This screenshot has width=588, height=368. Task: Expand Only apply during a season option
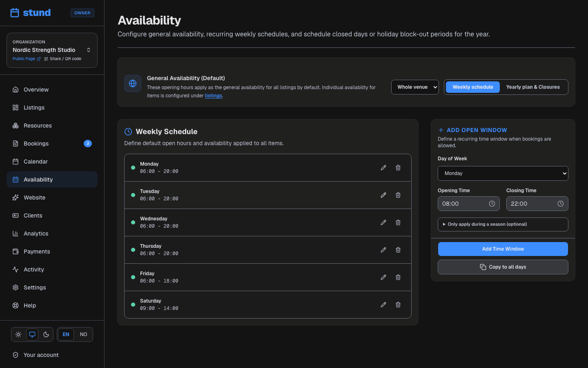pyautogui.click(x=503, y=224)
